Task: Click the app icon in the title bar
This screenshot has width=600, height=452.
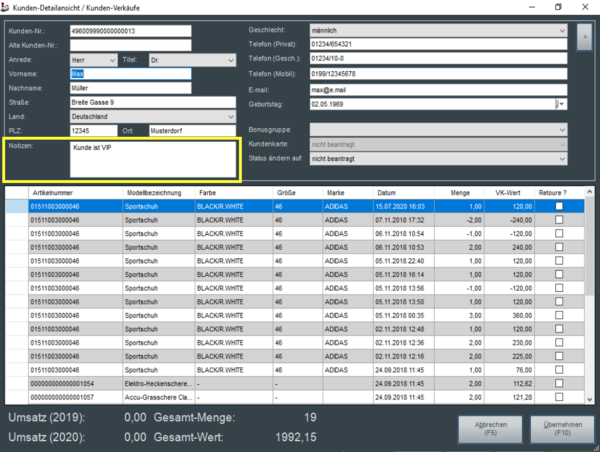Action: click(x=9, y=7)
